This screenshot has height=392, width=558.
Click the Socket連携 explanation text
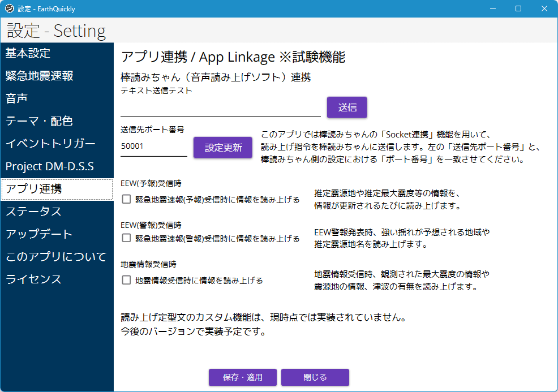[x=401, y=147]
